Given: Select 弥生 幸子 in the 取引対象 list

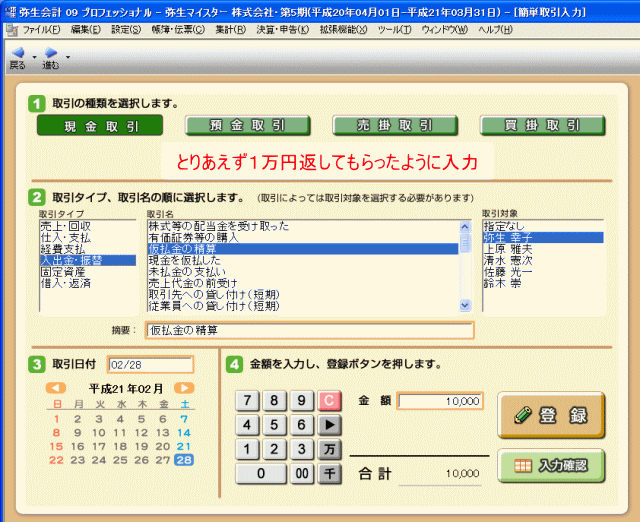Looking at the screenshot, I should click(x=543, y=238).
